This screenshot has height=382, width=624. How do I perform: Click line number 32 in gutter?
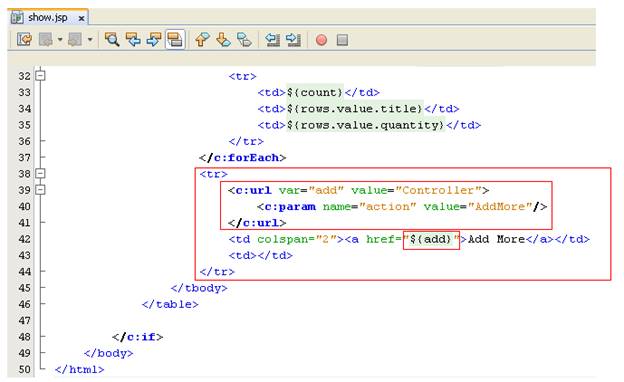tap(24, 76)
